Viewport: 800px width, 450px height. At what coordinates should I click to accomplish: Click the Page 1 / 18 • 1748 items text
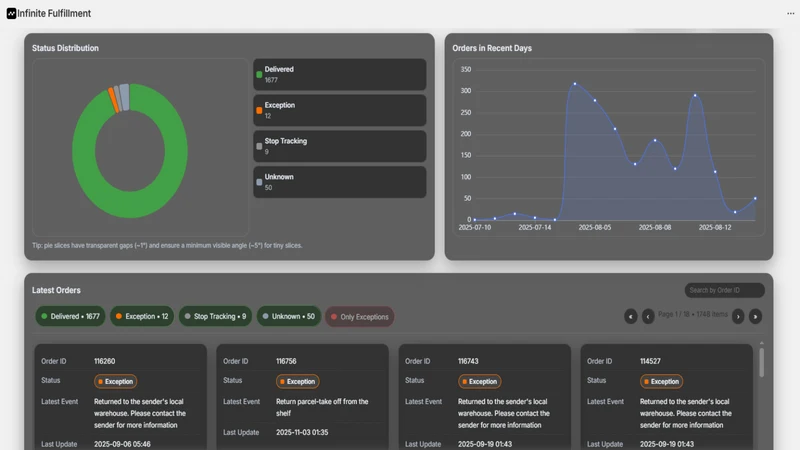pos(693,314)
